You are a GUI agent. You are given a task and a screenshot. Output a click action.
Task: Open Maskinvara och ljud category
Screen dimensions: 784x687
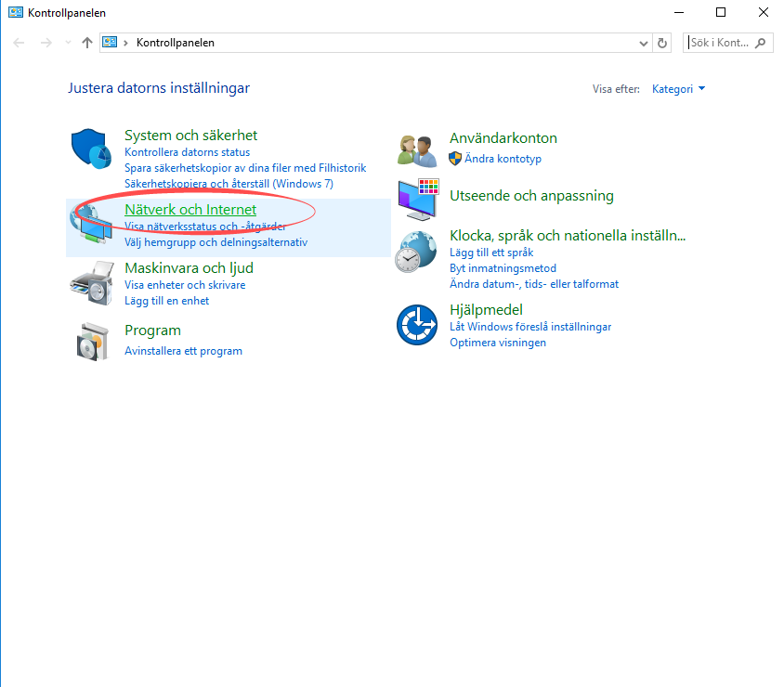(189, 268)
